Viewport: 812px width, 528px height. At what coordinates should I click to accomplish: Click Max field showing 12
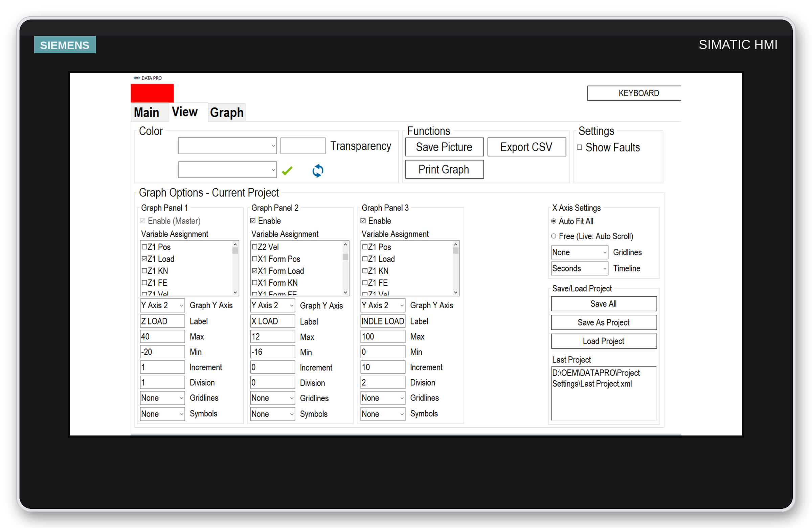(x=273, y=337)
